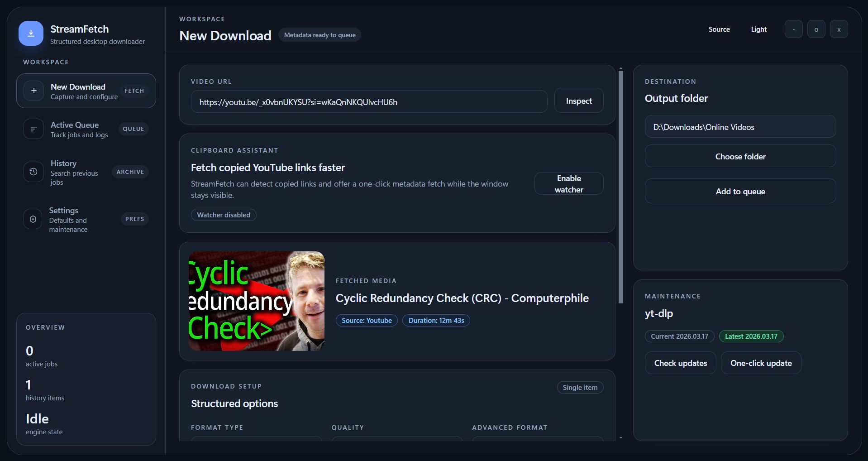Click the fetched video title text
868x461 pixels.
(462, 298)
